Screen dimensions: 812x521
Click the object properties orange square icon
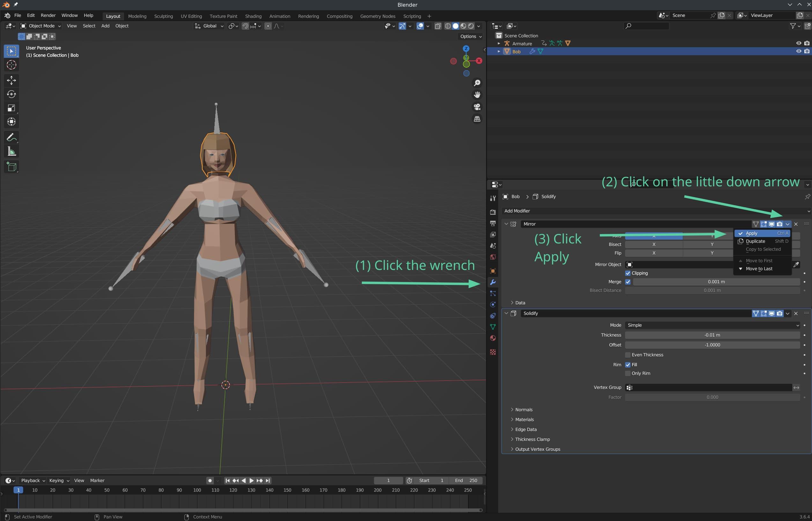(x=493, y=270)
